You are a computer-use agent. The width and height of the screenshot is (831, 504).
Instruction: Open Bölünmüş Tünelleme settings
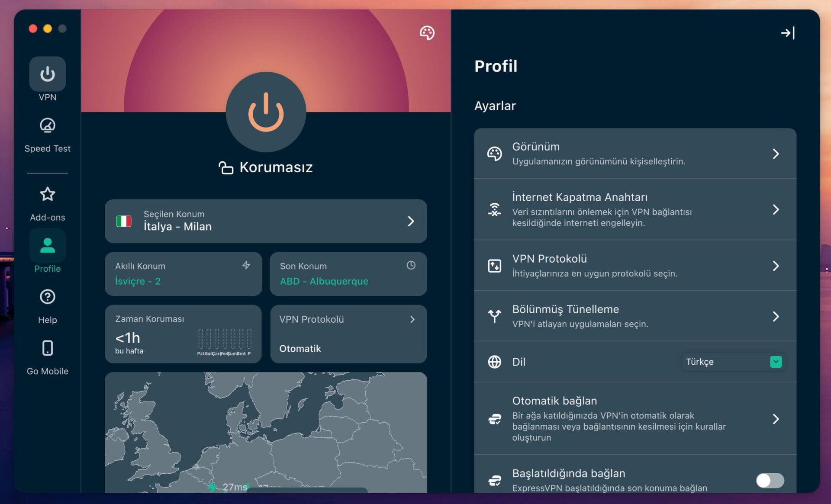[x=635, y=315]
